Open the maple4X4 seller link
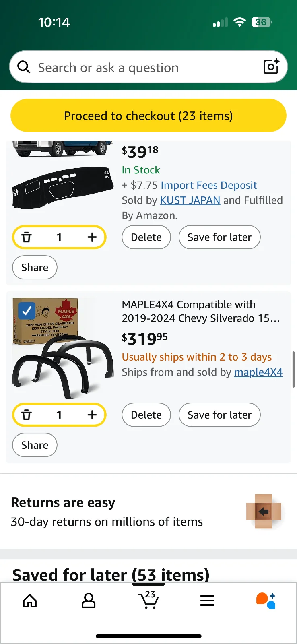This screenshot has width=297, height=644. [x=258, y=372]
